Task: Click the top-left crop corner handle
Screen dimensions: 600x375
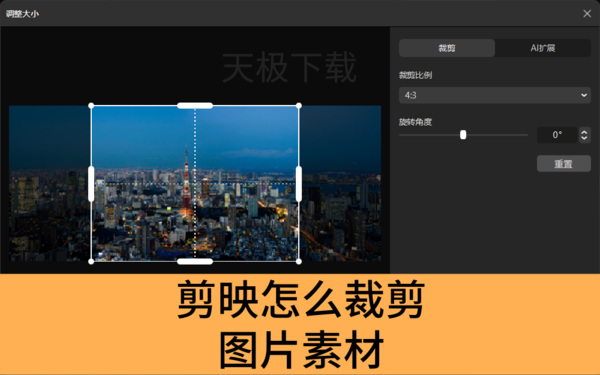Action: click(x=91, y=106)
